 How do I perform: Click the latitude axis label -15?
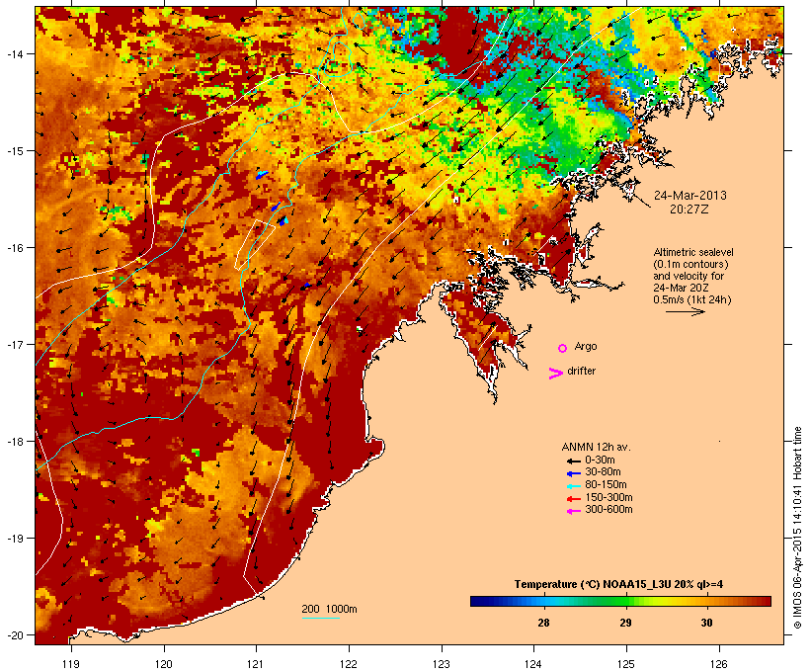tap(14, 151)
